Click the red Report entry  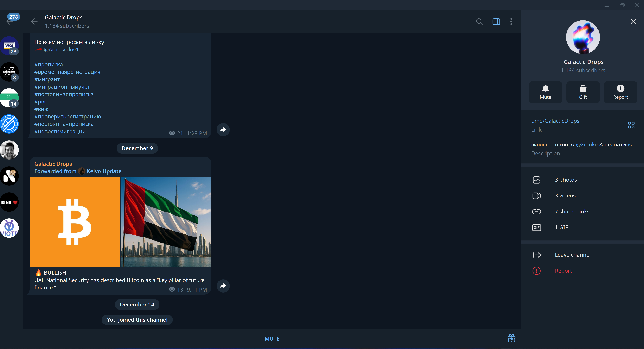[x=583, y=271]
